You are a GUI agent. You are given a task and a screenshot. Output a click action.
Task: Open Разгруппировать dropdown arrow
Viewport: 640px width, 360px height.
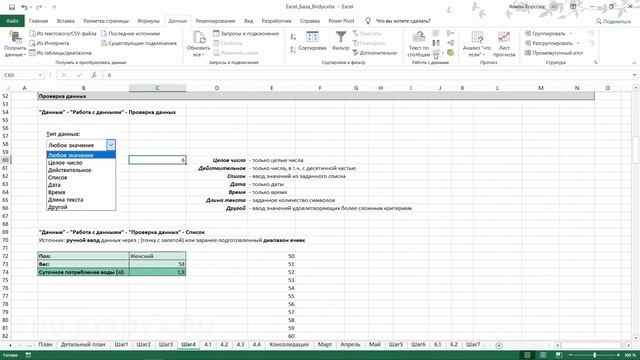pos(578,43)
